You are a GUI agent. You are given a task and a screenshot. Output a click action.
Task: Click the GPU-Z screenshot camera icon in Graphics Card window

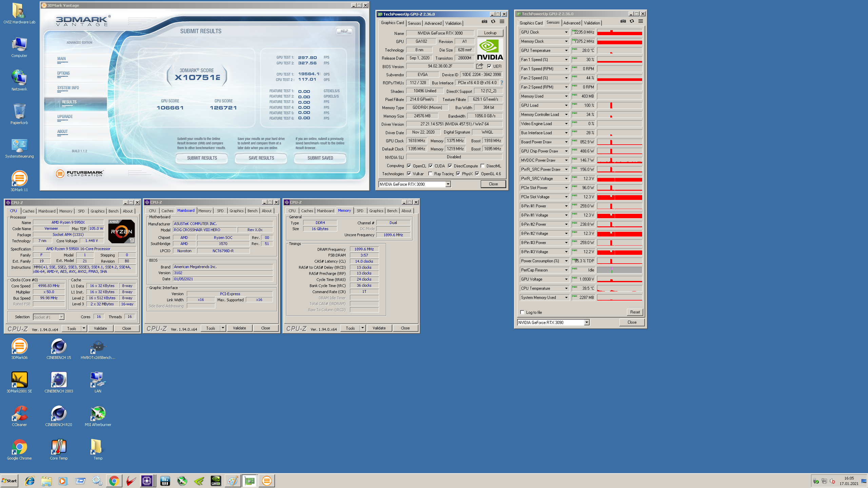click(x=484, y=21)
